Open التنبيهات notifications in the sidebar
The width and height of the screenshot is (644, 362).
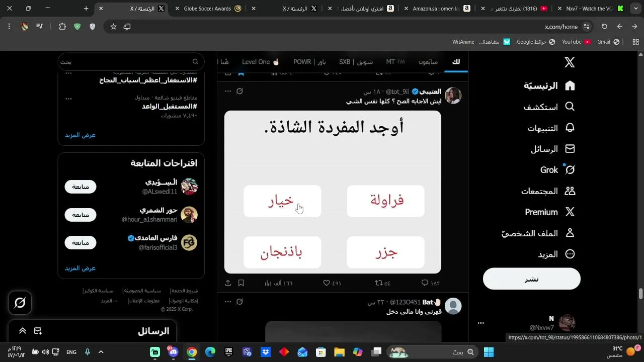pos(551,128)
